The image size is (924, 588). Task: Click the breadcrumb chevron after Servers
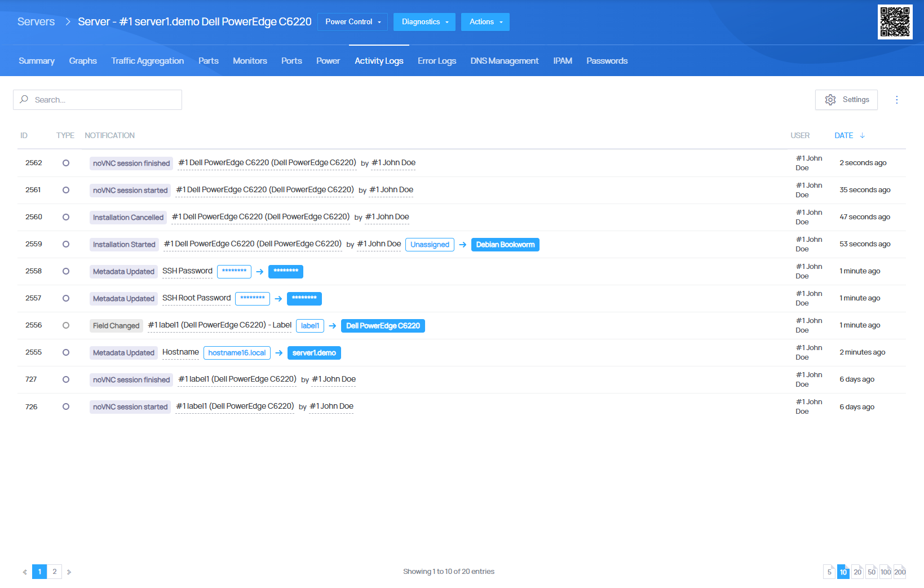(x=68, y=21)
